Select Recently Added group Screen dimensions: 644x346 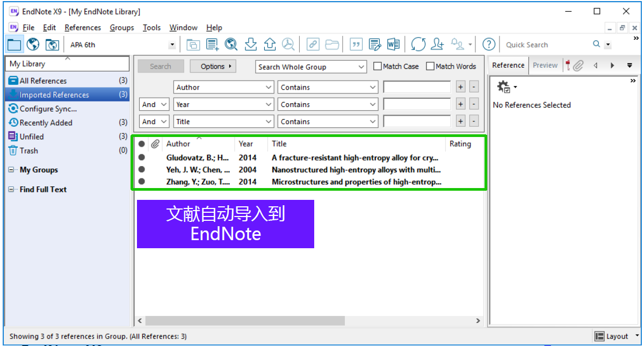(x=67, y=122)
